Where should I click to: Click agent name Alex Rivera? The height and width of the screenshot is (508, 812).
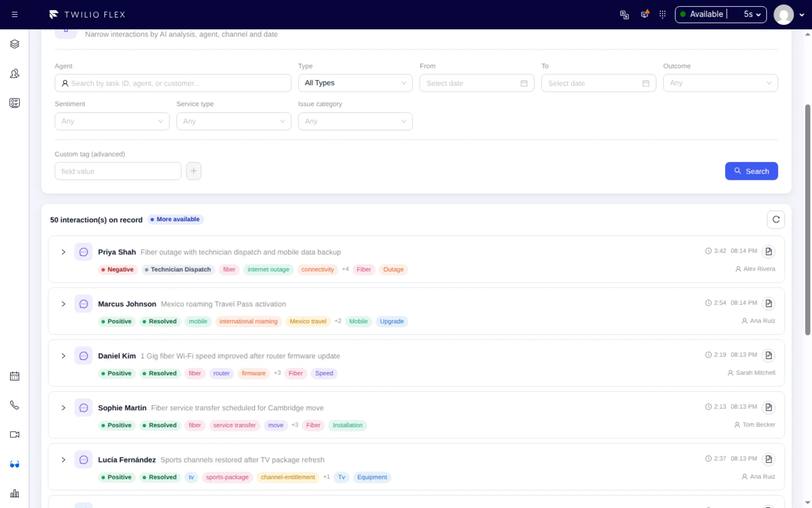[x=759, y=269]
